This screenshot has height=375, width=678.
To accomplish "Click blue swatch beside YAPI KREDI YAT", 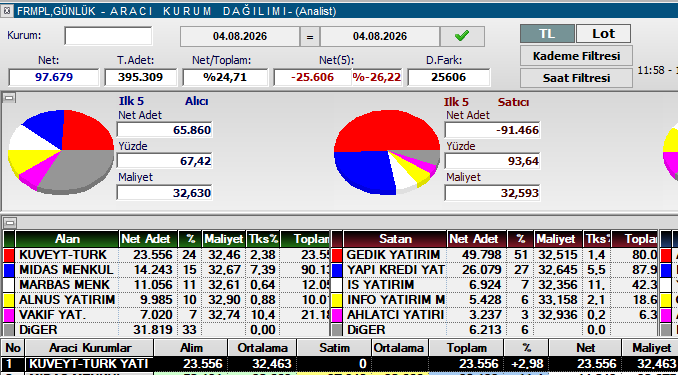I will 337,270.
